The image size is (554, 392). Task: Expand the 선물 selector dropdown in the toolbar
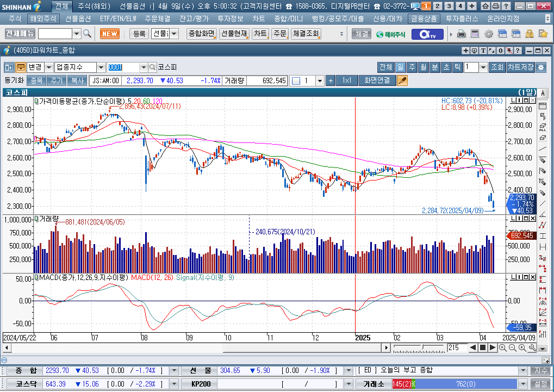[174, 34]
